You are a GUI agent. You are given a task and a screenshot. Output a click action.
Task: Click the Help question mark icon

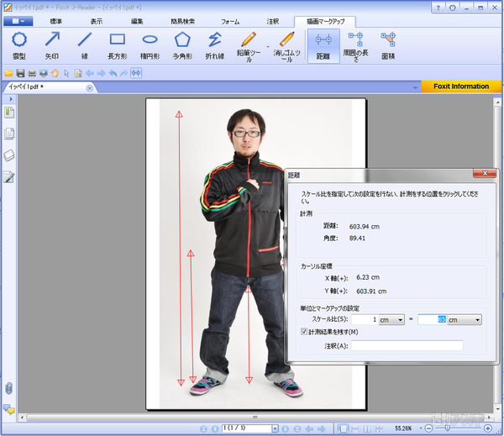click(438, 8)
